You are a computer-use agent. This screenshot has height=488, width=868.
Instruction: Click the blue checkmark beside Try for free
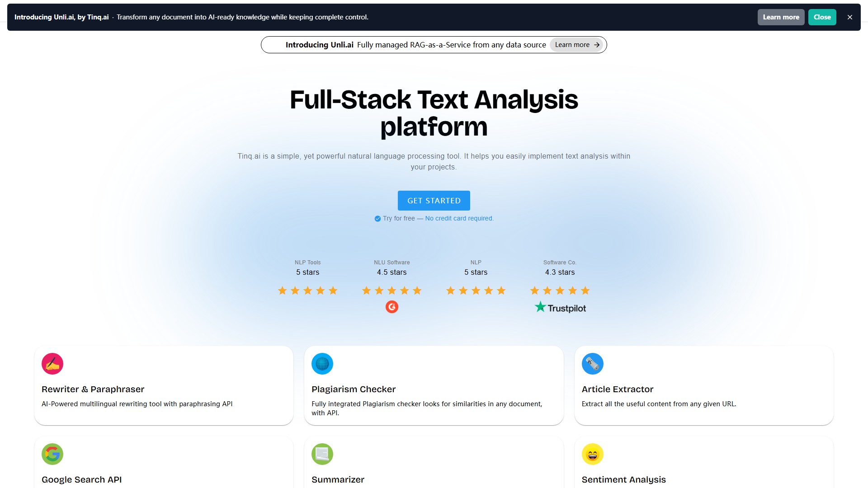click(x=377, y=218)
